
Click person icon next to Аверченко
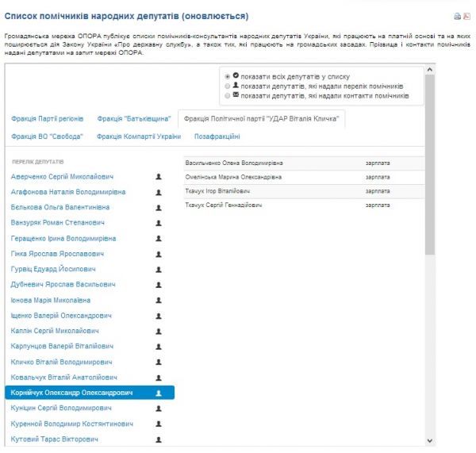coord(159,177)
